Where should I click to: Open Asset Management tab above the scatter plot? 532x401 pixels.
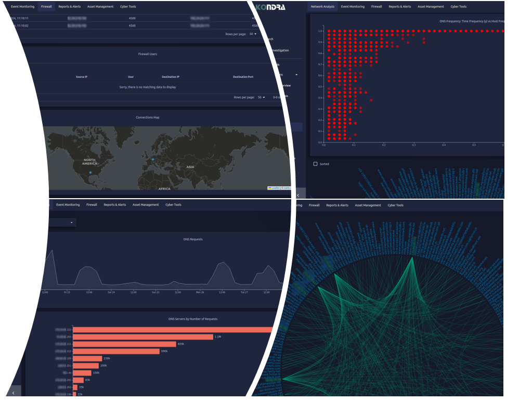coord(431,7)
